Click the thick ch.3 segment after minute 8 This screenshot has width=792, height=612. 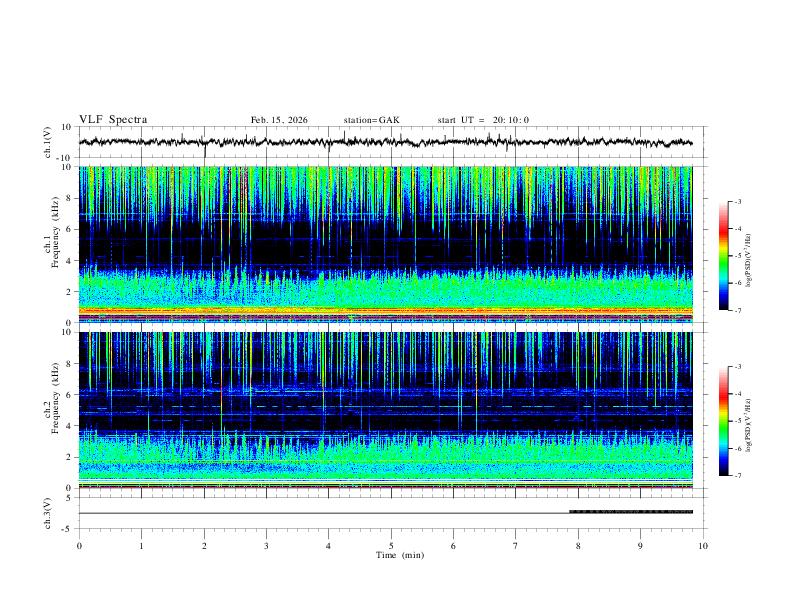tap(631, 512)
